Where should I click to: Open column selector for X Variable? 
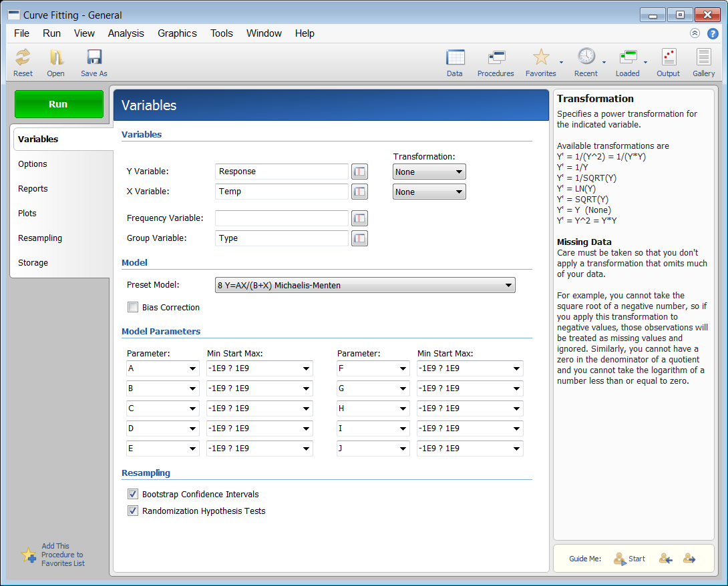pyautogui.click(x=359, y=192)
